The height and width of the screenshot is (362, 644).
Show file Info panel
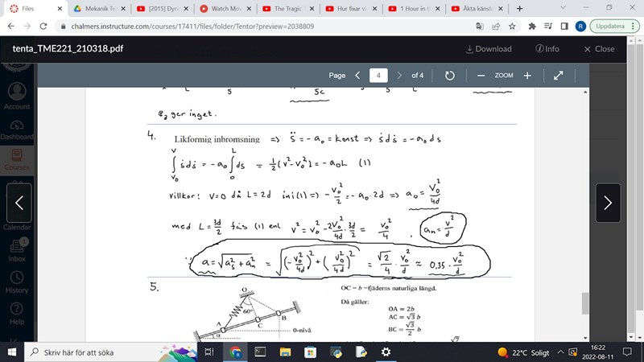pos(547,48)
